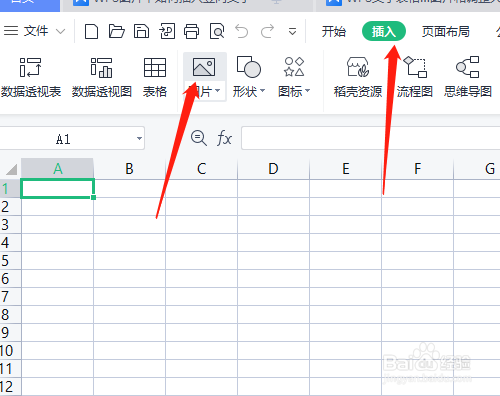
Task: Click cell C4
Action: tap(202, 243)
